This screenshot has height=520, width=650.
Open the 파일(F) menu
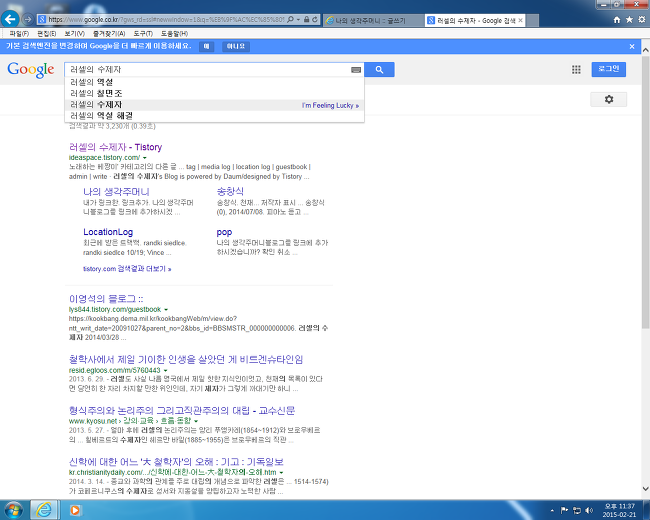coord(19,34)
